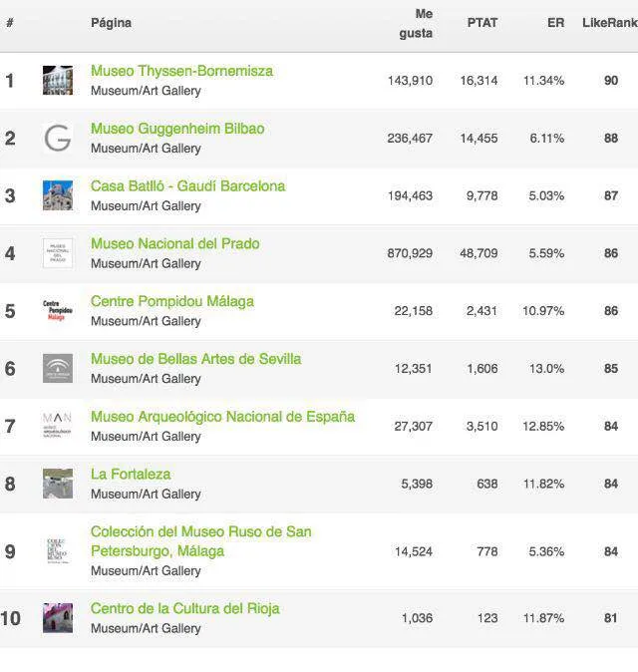
Task: Click the Museo de Bellas Artes de Sevilla logo
Action: (58, 369)
